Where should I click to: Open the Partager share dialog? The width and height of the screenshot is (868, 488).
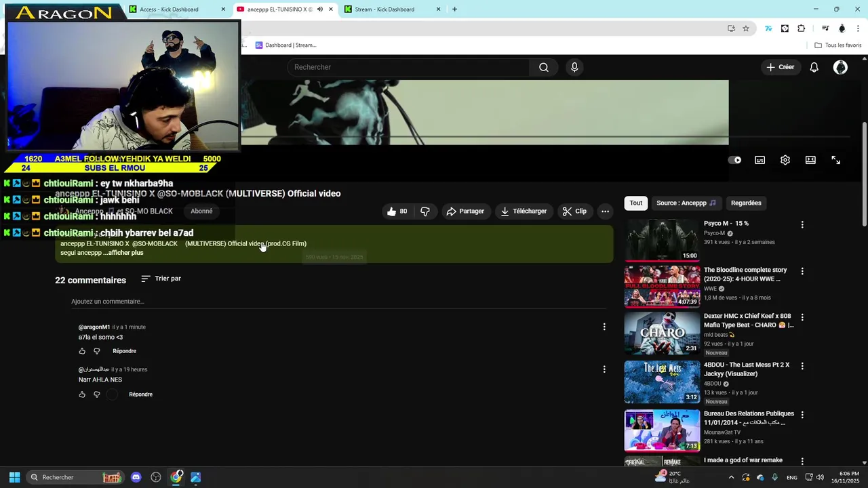click(x=465, y=211)
